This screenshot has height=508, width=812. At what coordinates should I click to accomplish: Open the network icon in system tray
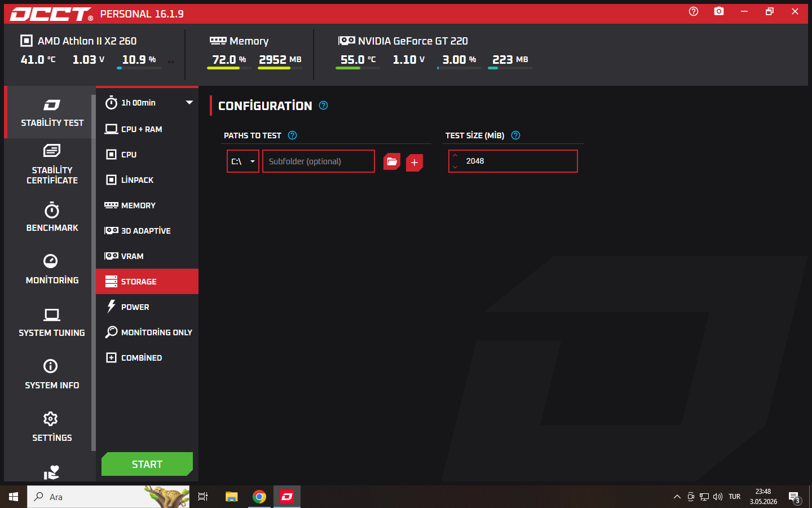point(704,497)
